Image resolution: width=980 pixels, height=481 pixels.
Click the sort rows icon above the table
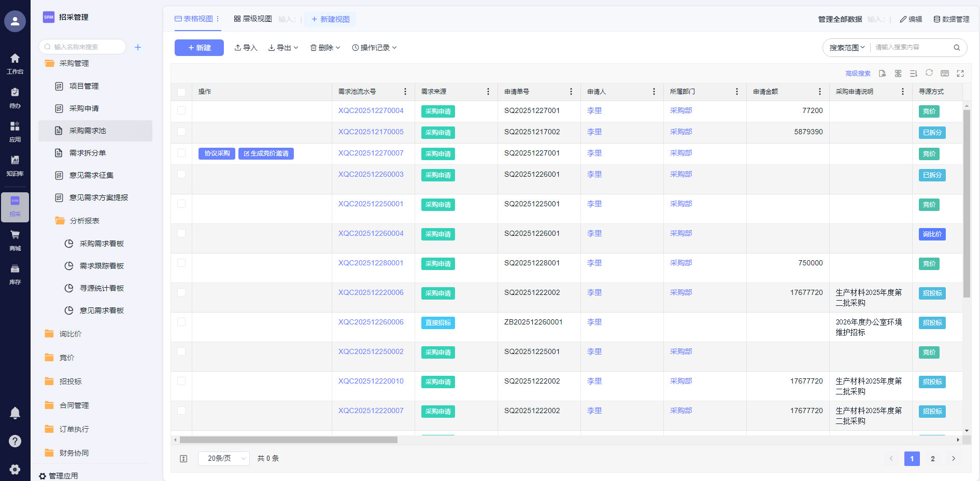[x=913, y=74]
